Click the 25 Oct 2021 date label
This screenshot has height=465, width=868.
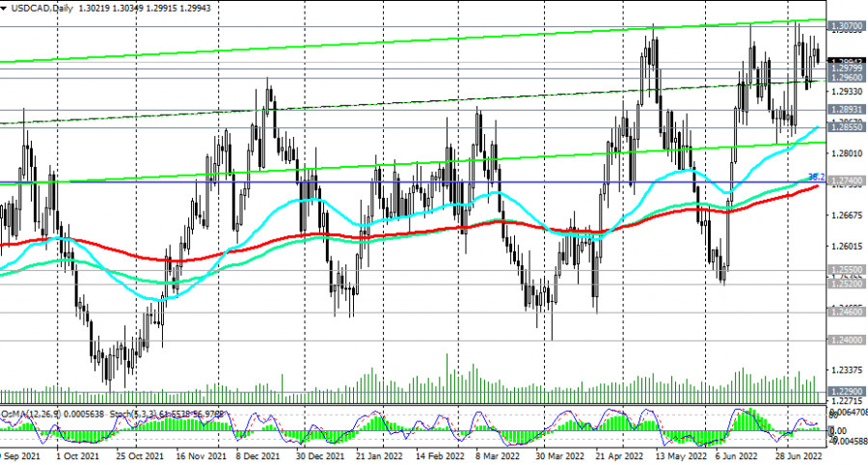click(x=138, y=456)
